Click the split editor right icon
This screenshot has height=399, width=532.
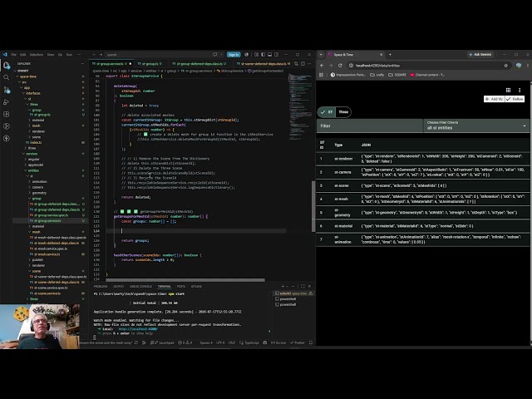[303, 64]
